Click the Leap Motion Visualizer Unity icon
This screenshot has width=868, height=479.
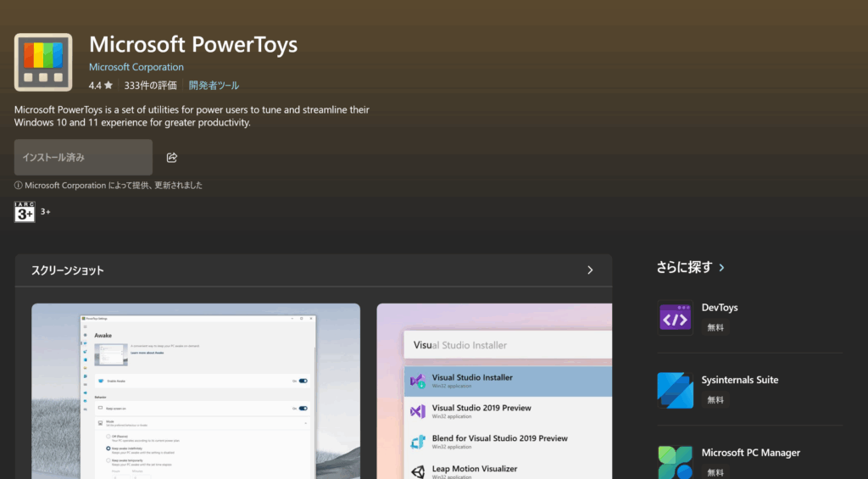point(417,471)
